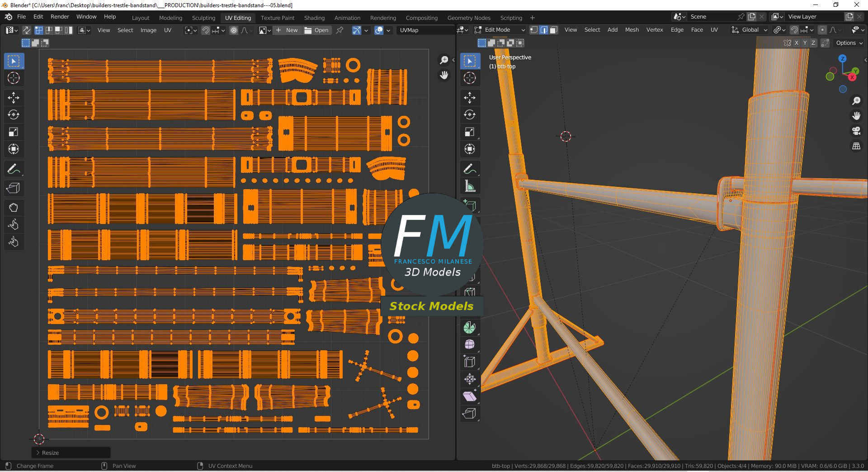
Task: Enable UV face select mode
Action: pyautogui.click(x=58, y=30)
